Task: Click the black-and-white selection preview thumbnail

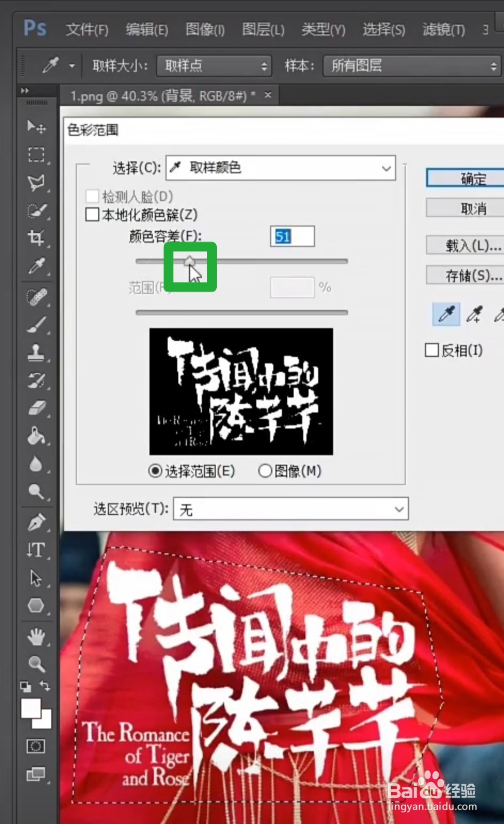Action: tap(241, 391)
